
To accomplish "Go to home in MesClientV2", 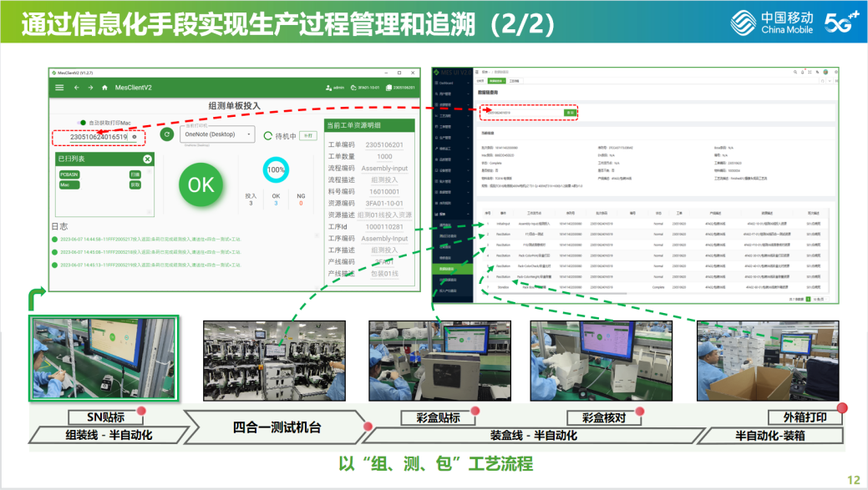I will click(104, 88).
